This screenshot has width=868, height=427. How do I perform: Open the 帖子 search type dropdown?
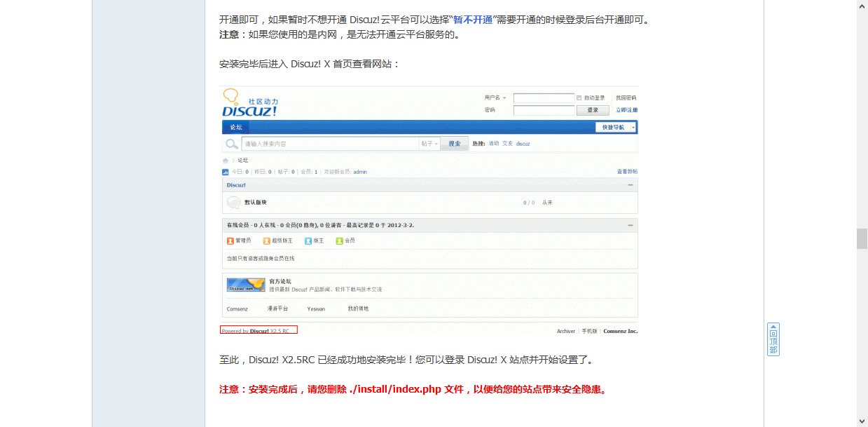point(429,144)
